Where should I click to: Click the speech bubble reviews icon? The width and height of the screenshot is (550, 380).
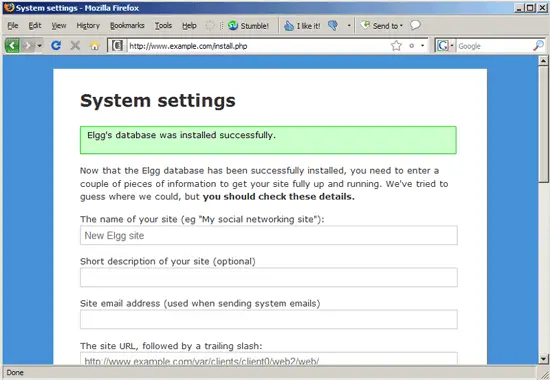pyautogui.click(x=415, y=25)
